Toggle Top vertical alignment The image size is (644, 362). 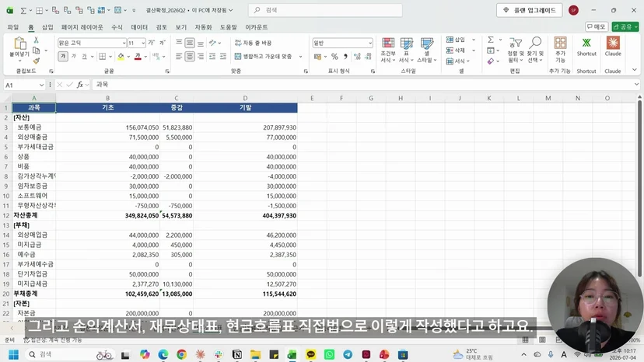tap(179, 43)
